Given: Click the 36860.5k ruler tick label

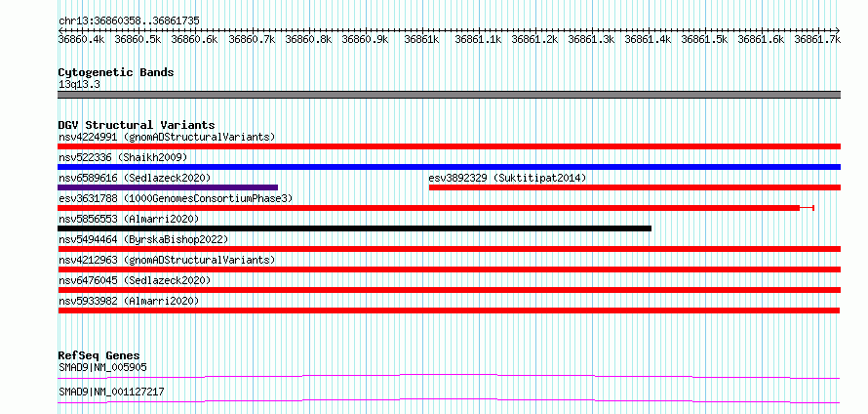Looking at the screenshot, I should (x=138, y=39).
